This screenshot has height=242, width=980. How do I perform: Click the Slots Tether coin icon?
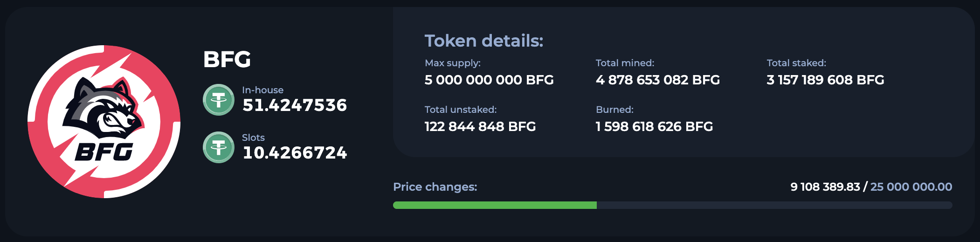[x=219, y=147]
